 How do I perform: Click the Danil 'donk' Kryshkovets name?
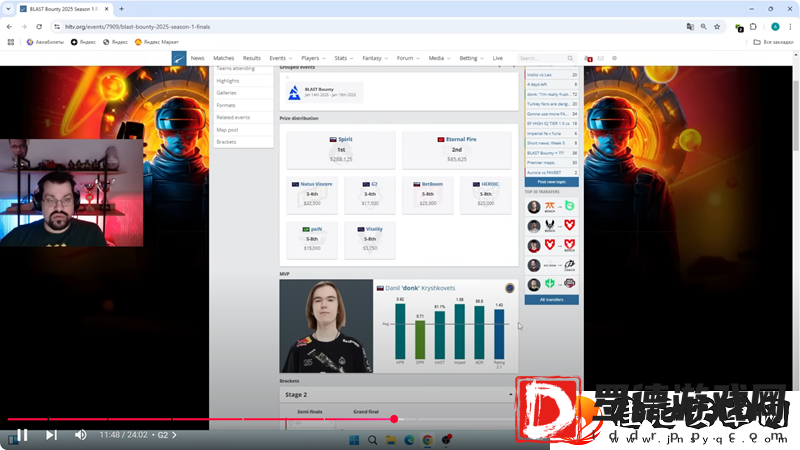[420, 288]
